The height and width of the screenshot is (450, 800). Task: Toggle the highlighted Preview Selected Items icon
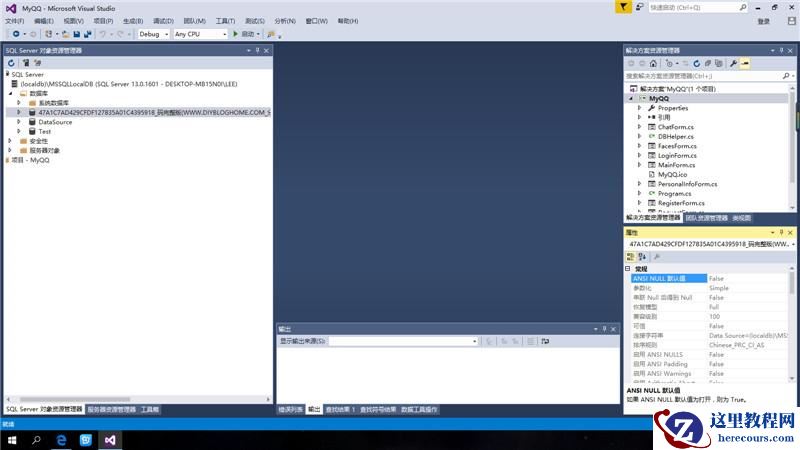tap(745, 64)
